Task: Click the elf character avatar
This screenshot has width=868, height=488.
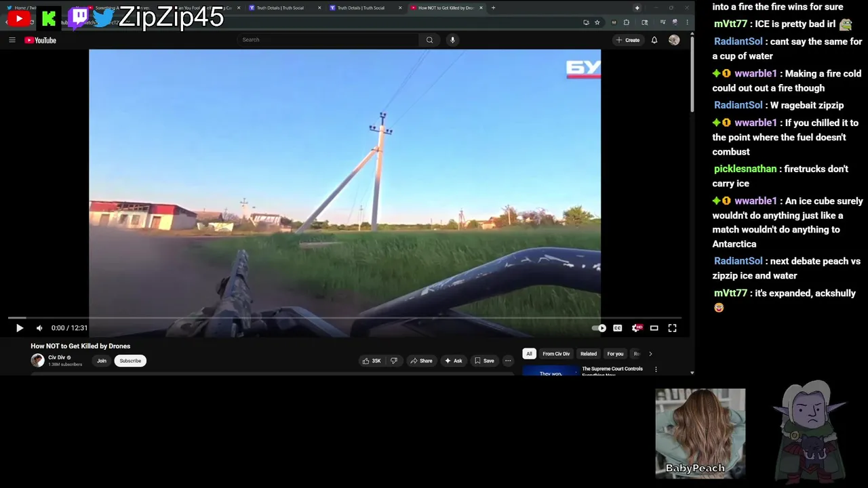Action: (x=810, y=430)
